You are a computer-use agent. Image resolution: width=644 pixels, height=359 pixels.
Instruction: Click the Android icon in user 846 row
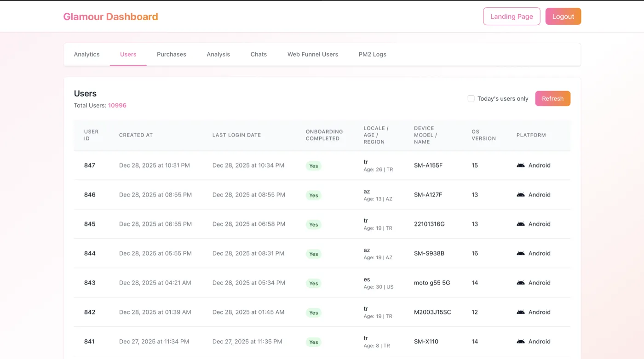pyautogui.click(x=521, y=195)
